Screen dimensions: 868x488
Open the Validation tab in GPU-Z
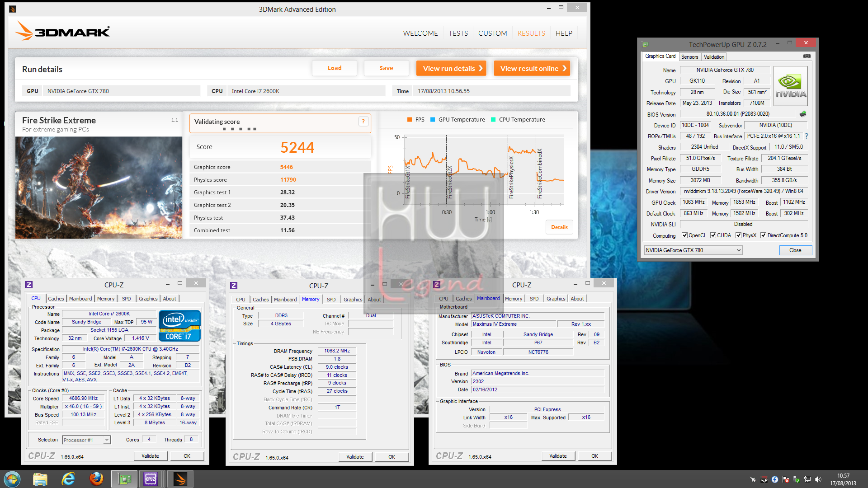point(714,57)
